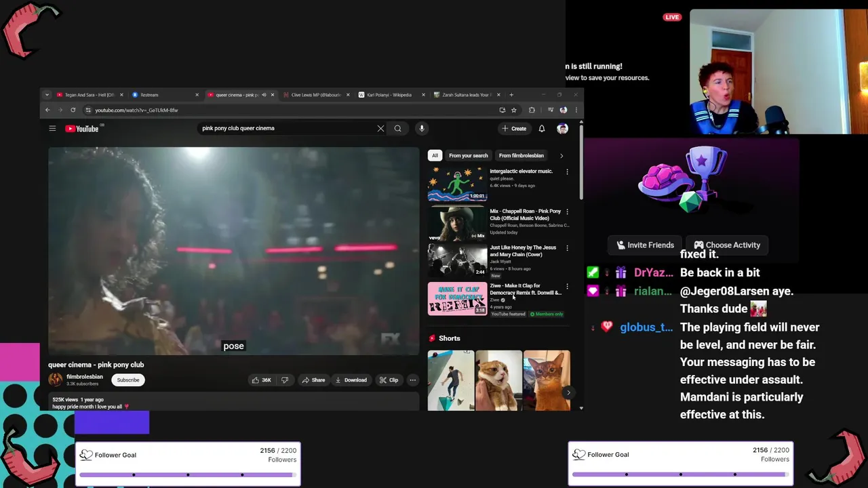Open the YouTube hamburger guide menu
868x488 pixels.
point(52,128)
